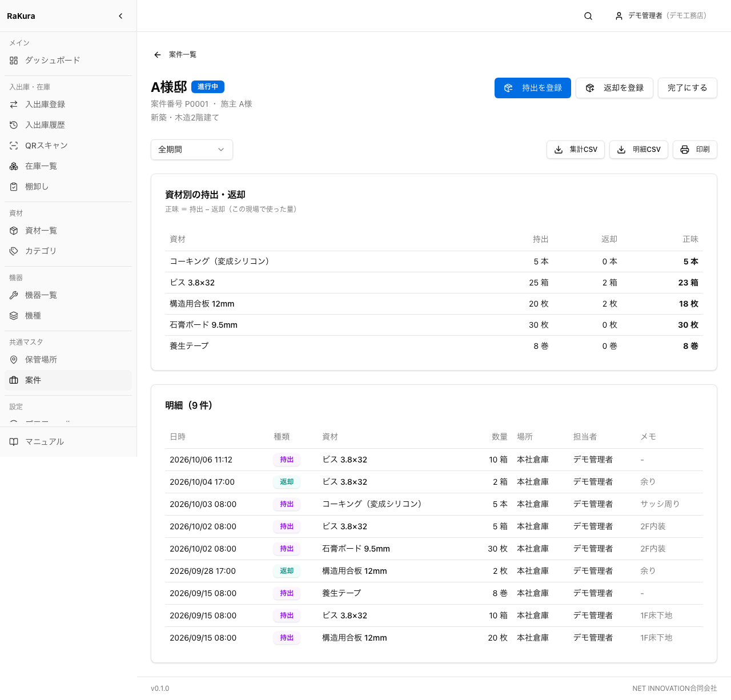Go to 入出庫履歴 in sidebar

(68, 125)
